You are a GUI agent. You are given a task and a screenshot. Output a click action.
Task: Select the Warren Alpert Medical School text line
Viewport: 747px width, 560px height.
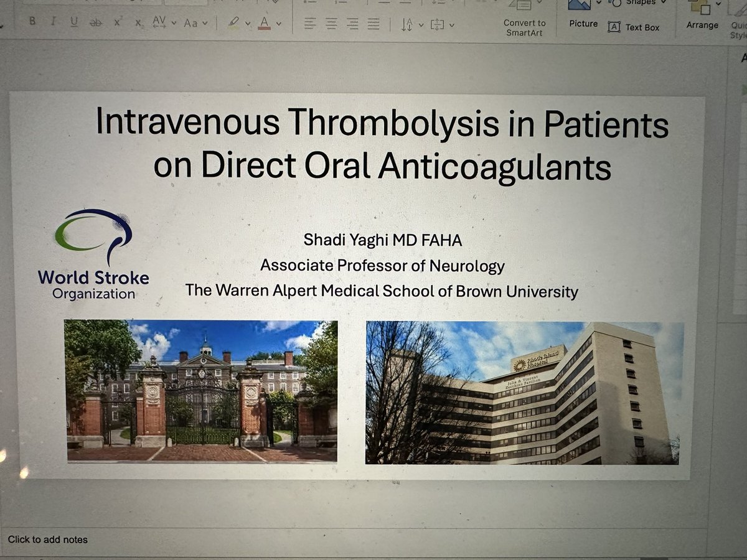point(382,291)
